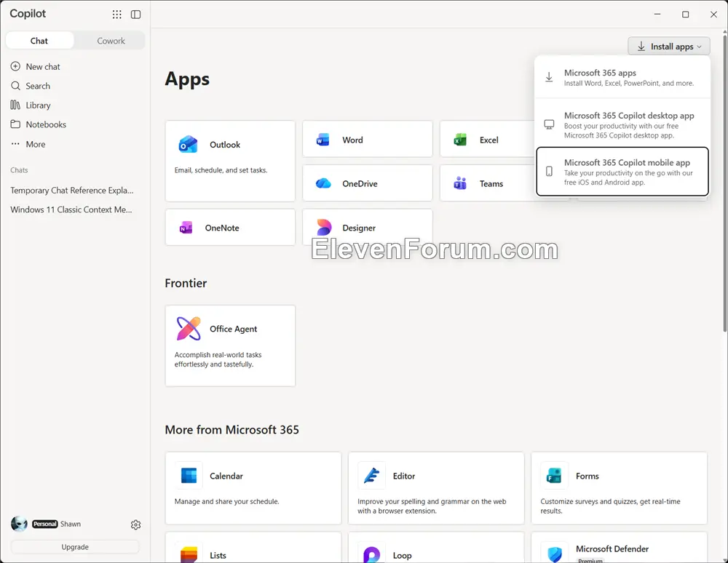Click the OneDrive label text
The height and width of the screenshot is (563, 728).
coord(360,183)
